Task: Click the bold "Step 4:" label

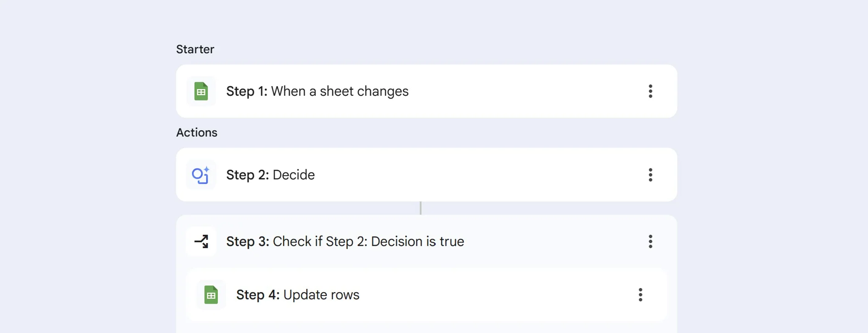Action: point(258,295)
